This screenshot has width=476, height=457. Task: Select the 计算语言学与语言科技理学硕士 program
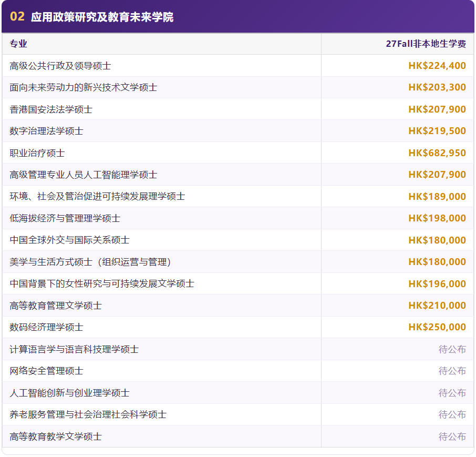pos(74,349)
